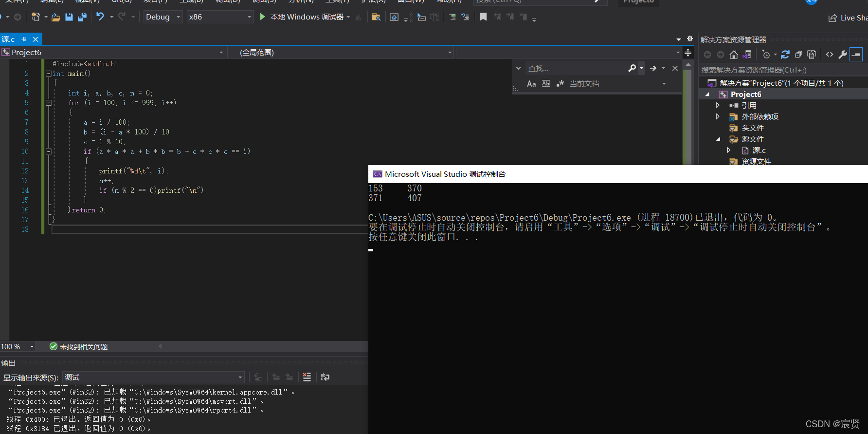Open editor settings gear icon
Image resolution: width=868 pixels, height=434 pixels.
(689, 38)
